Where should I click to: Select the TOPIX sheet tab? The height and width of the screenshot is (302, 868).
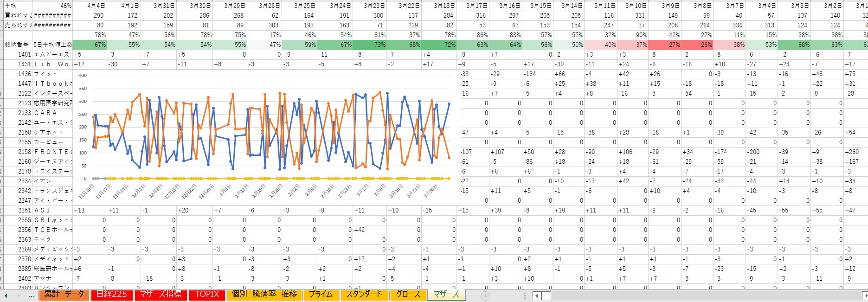click(x=207, y=295)
